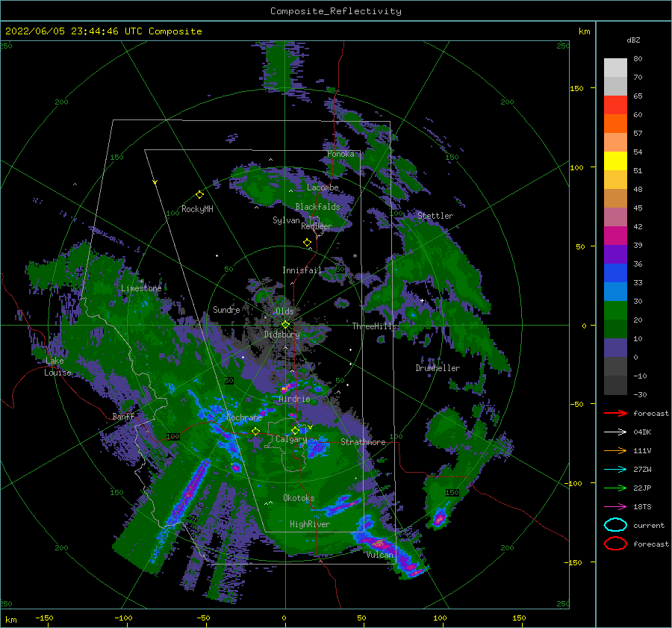Click the Stettler label
This screenshot has width=672, height=628.
click(x=435, y=216)
